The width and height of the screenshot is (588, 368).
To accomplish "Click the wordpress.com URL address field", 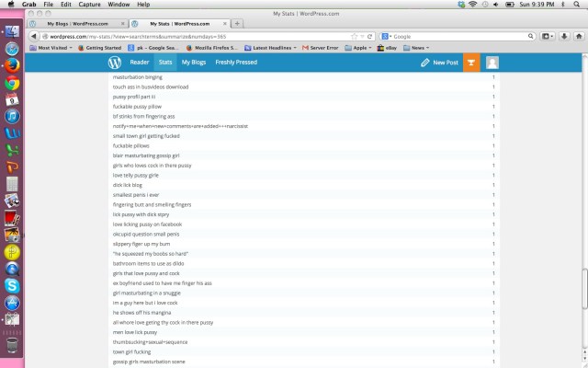I will [195, 37].
